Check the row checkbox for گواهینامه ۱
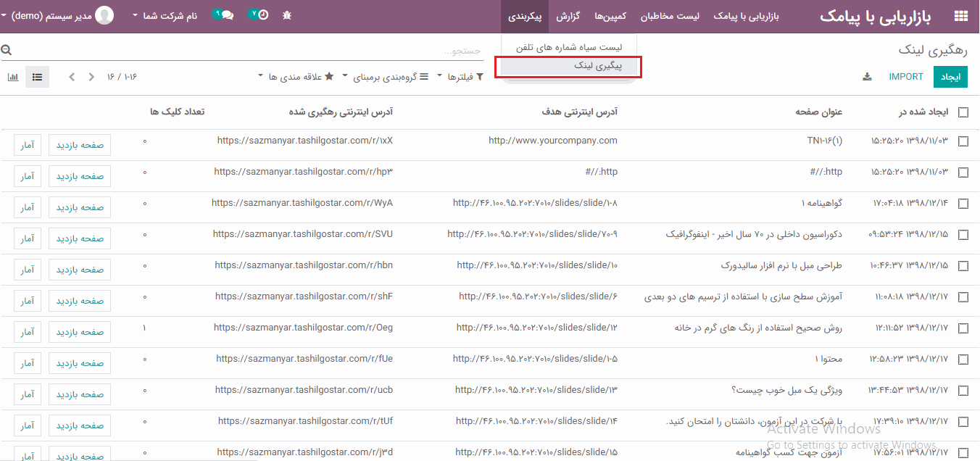Image resolution: width=980 pixels, height=461 pixels. tap(963, 204)
